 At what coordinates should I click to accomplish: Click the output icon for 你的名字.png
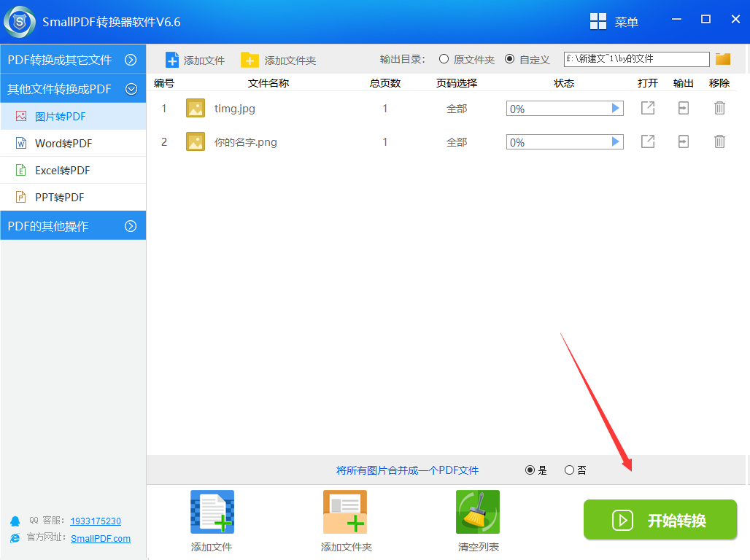683,141
